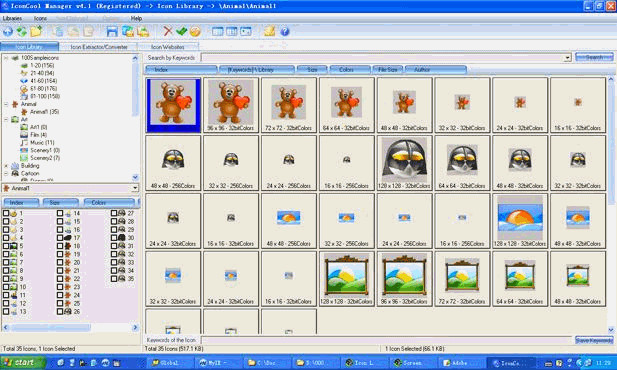Check the checkbox for icon 1
This screenshot has width=617, height=370.
6,213
